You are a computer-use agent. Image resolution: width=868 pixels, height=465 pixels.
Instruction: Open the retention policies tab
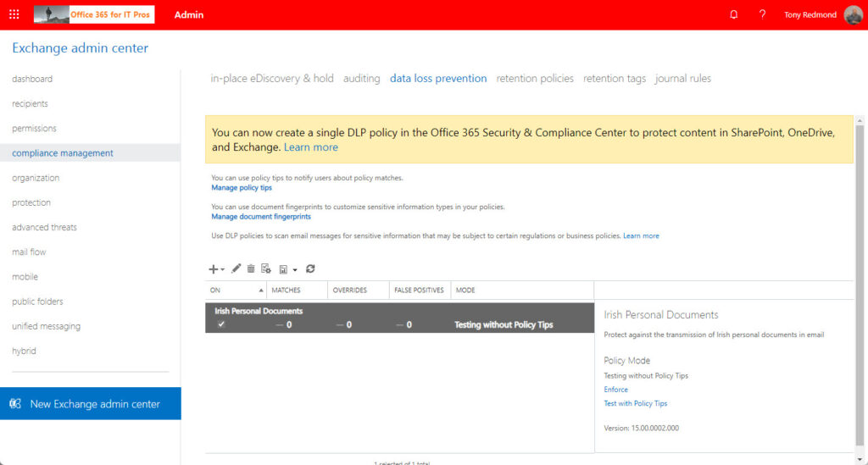(x=535, y=79)
